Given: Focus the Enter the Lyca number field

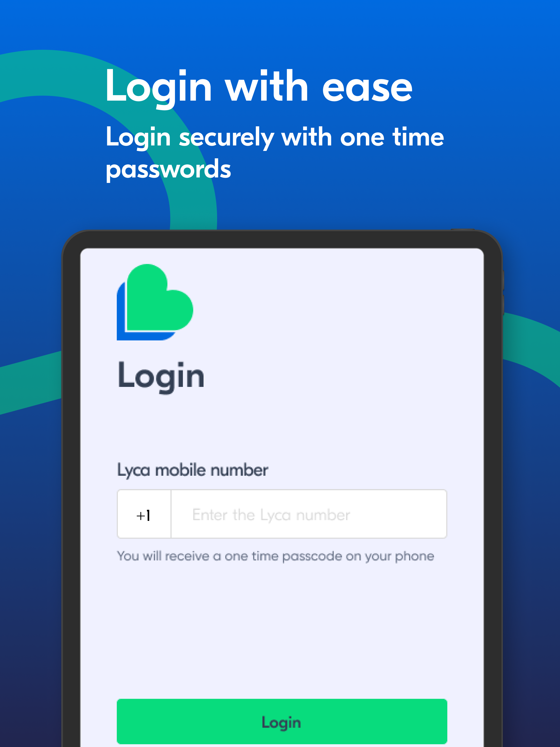Looking at the screenshot, I should click(x=309, y=514).
